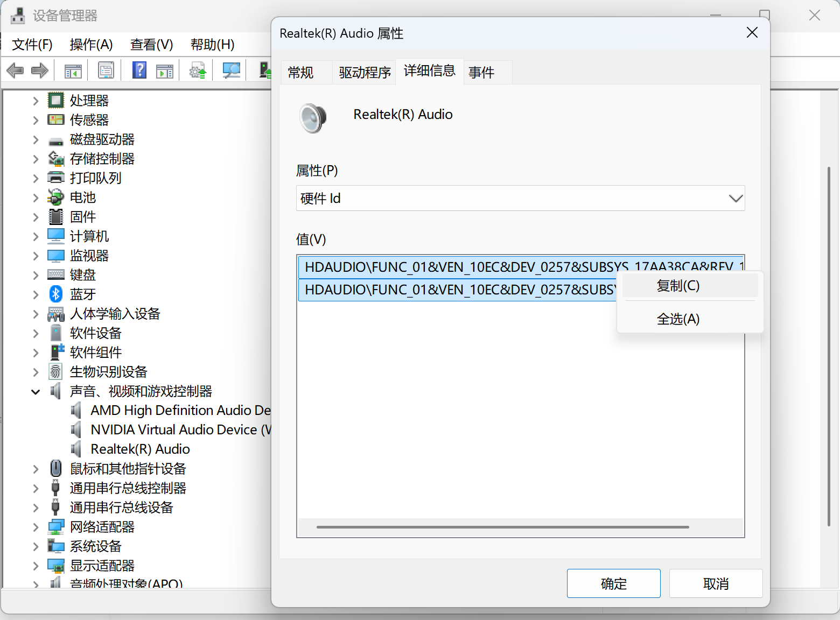Close the Realtek Audio properties dialog

(752, 33)
